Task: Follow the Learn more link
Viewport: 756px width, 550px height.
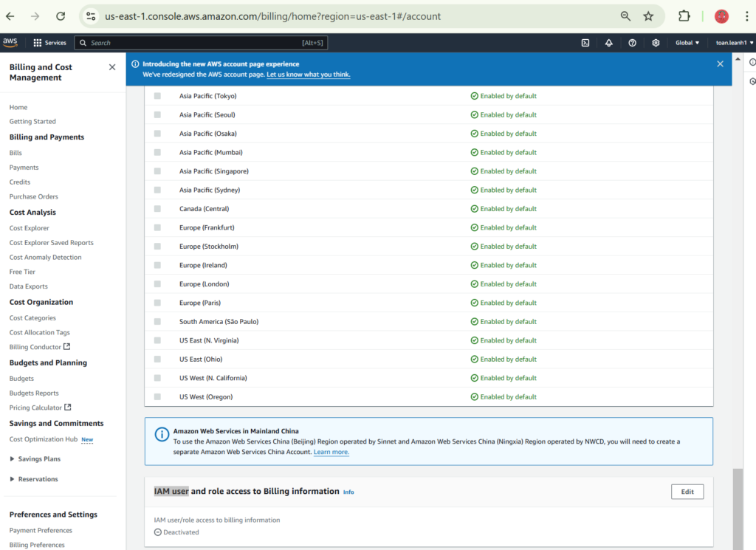Action: point(331,452)
